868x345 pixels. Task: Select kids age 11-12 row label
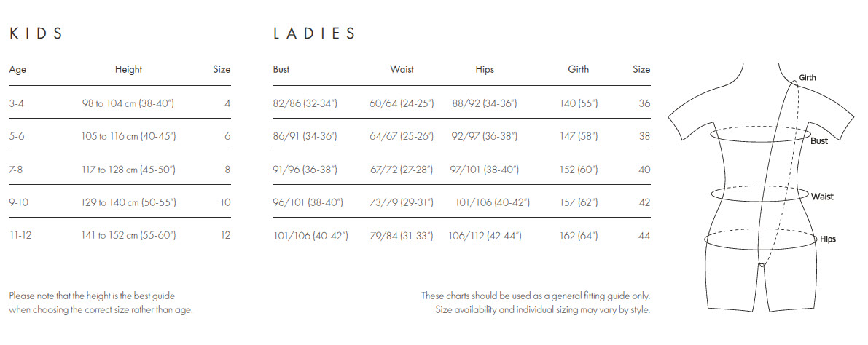coord(20,236)
